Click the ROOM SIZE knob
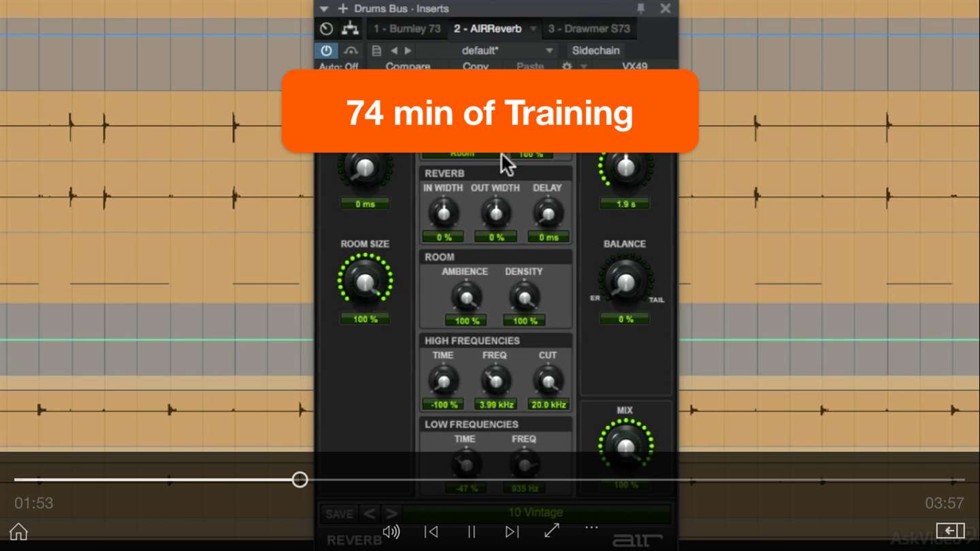The width and height of the screenshot is (980, 551). [x=365, y=281]
